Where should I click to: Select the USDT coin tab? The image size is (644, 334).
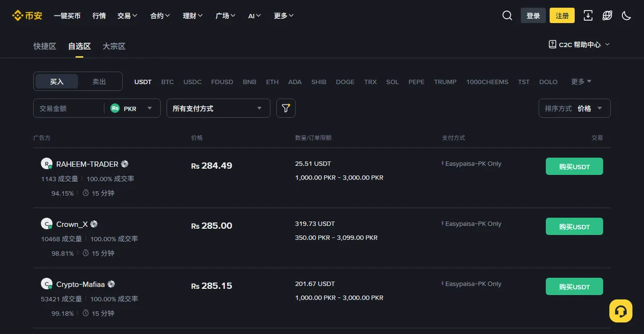(x=143, y=82)
